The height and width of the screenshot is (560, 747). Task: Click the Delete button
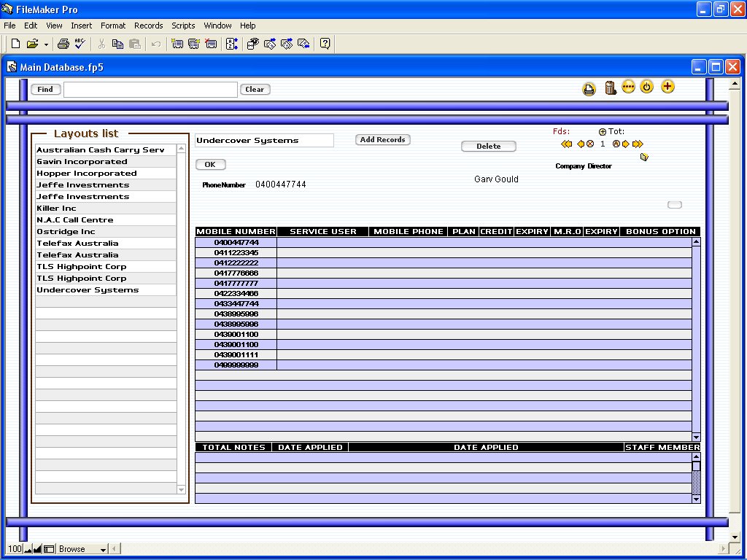coord(488,146)
